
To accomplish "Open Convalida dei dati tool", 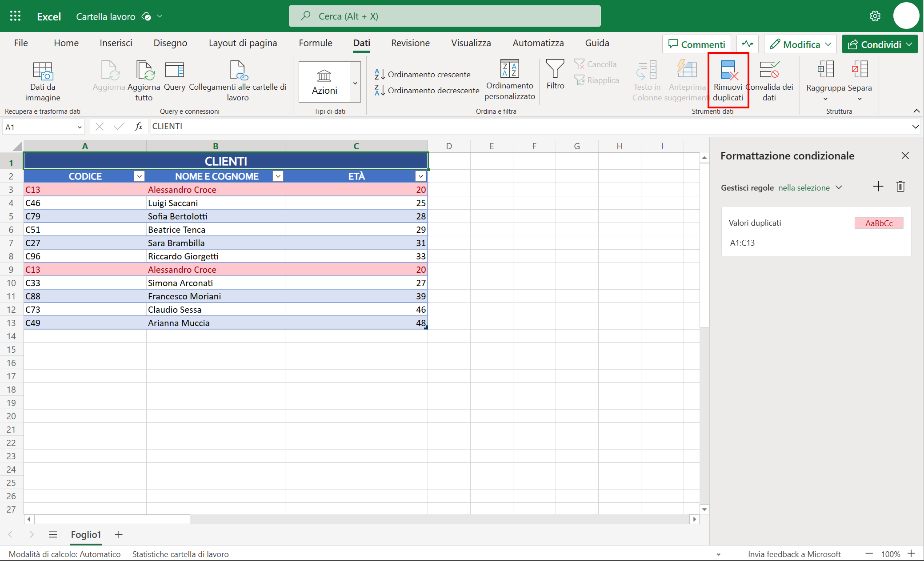I will (x=770, y=81).
